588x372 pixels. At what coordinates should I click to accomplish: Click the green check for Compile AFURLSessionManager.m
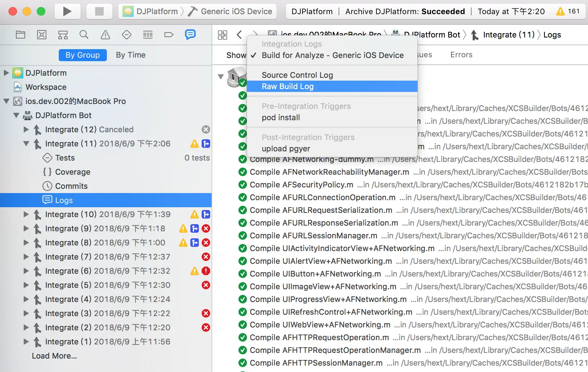click(x=243, y=236)
